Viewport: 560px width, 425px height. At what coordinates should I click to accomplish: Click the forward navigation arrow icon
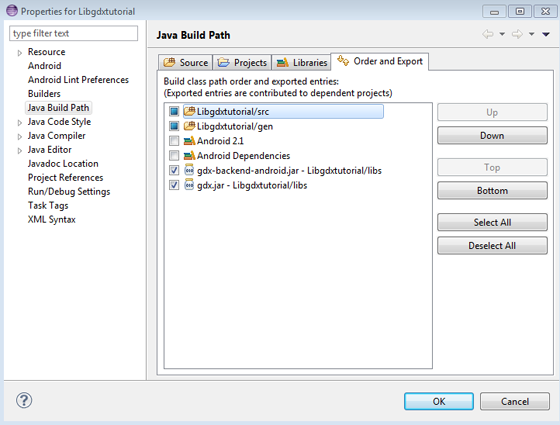tap(517, 34)
